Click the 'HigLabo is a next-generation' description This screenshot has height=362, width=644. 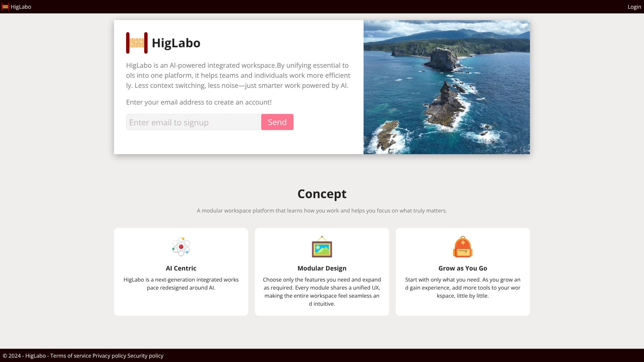pos(181,284)
